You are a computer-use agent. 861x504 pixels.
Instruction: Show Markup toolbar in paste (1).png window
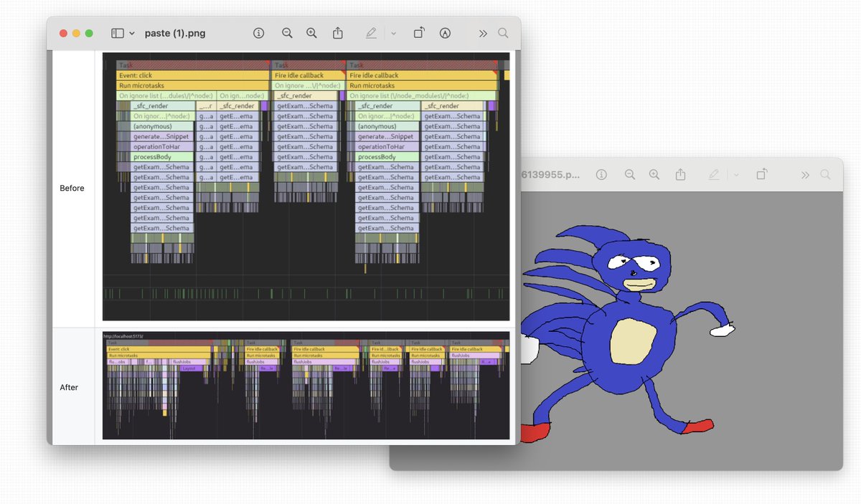(445, 33)
